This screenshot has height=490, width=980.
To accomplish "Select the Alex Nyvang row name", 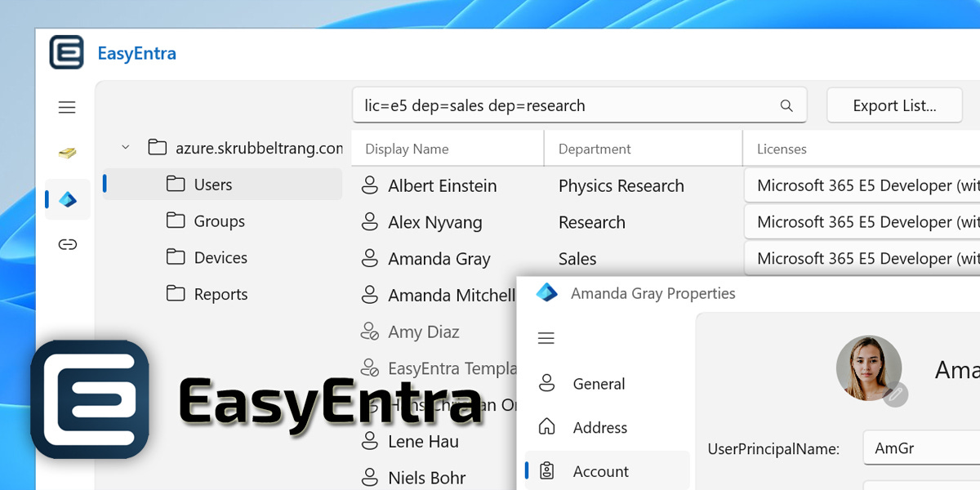I will [435, 222].
